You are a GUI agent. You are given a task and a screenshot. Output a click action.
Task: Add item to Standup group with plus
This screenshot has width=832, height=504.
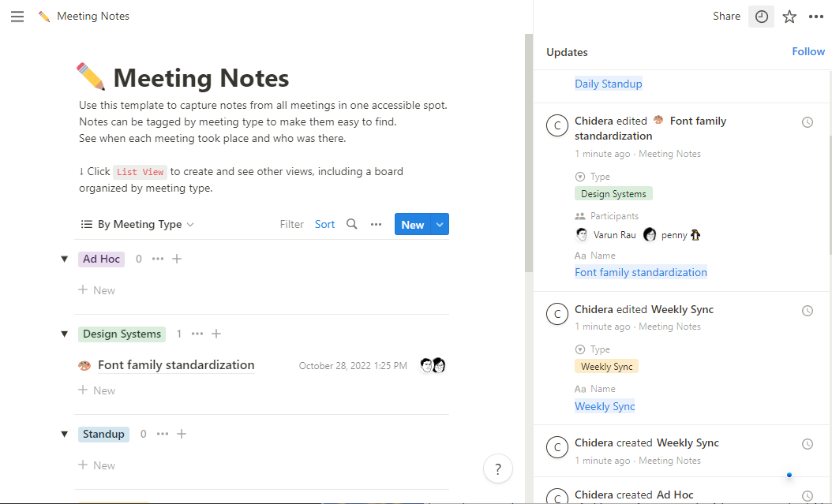(x=182, y=434)
